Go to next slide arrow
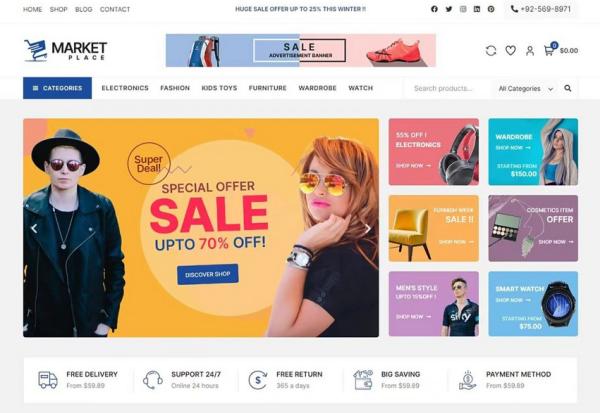Viewport: 600px width, 413px height. click(368, 229)
